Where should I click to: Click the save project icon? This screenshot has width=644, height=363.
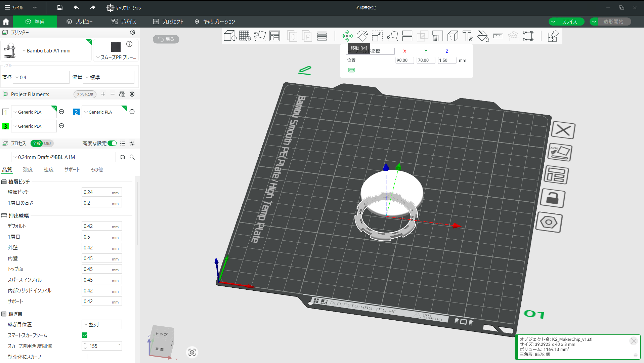[x=59, y=7]
